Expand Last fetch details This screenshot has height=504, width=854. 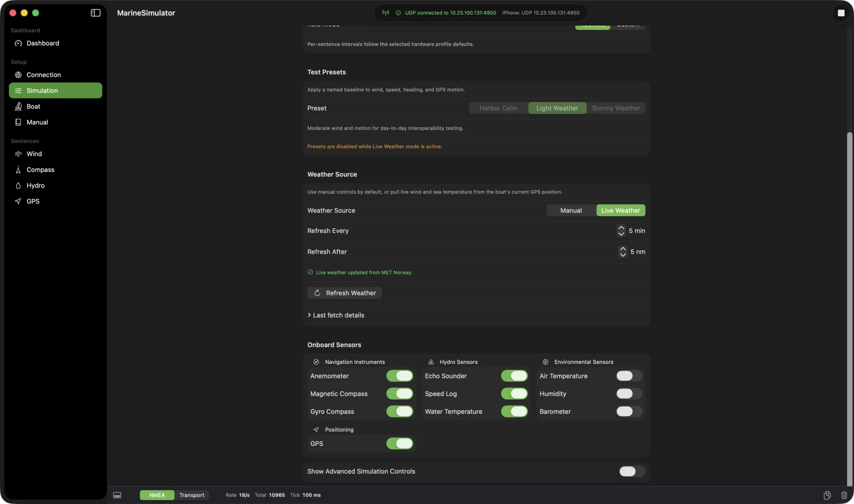pos(336,315)
